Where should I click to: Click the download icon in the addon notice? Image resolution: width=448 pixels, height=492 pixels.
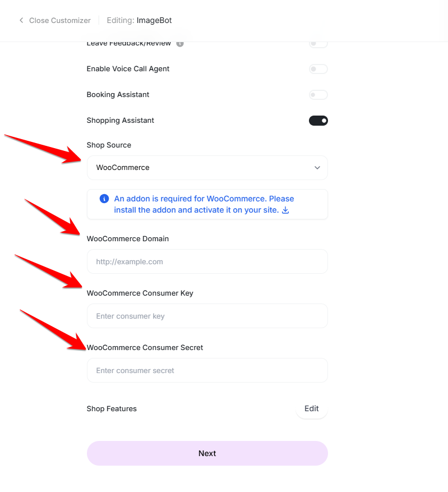(x=285, y=210)
